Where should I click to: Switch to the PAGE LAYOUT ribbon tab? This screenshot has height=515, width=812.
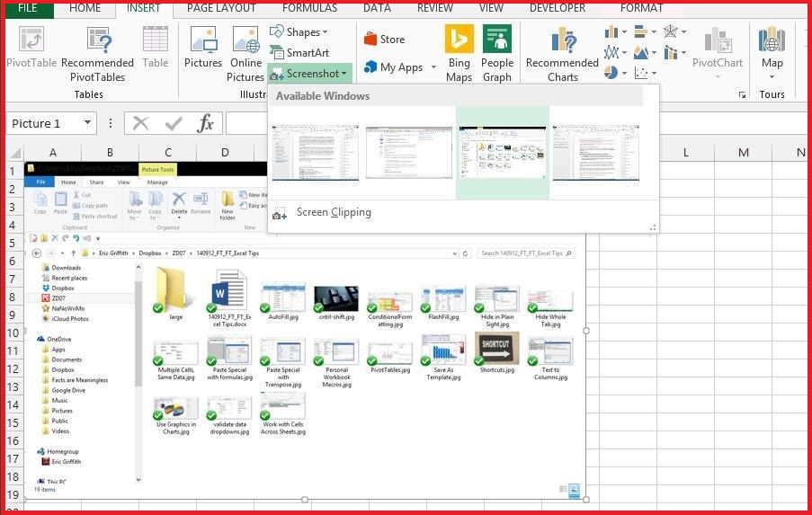pos(221,8)
